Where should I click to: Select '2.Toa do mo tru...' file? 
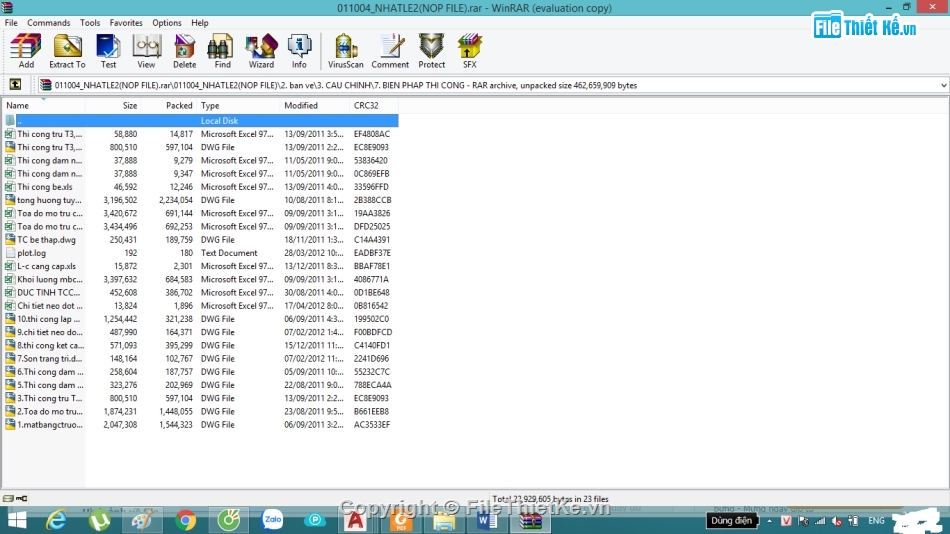click(50, 412)
